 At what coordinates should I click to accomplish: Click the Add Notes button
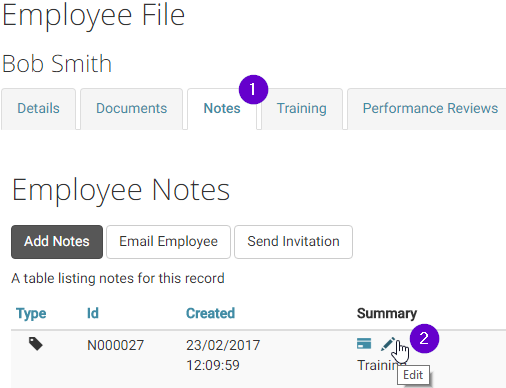57,242
